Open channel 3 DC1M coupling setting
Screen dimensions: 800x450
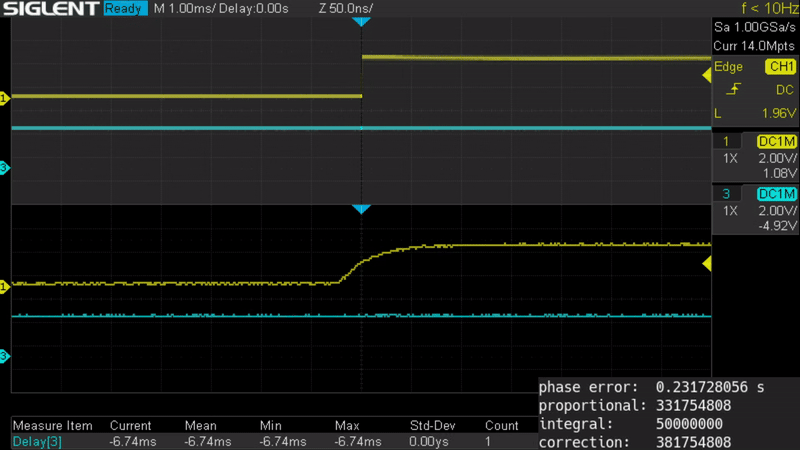click(x=776, y=194)
